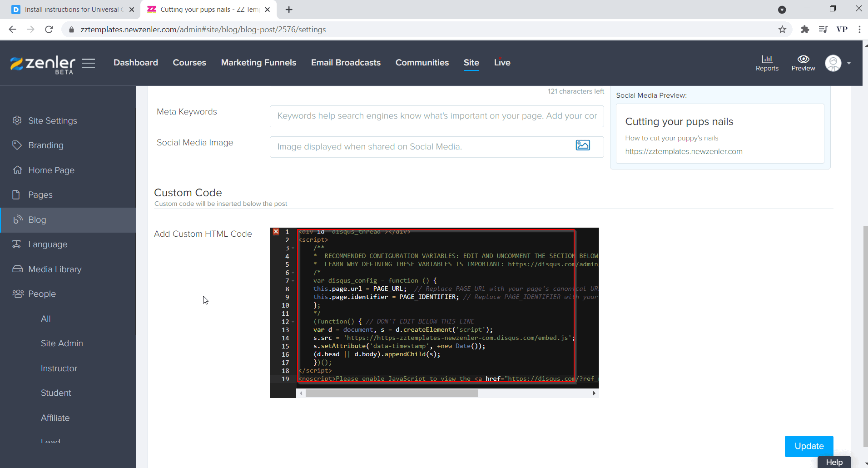
Task: Open the Media Library section
Action: coord(55,269)
